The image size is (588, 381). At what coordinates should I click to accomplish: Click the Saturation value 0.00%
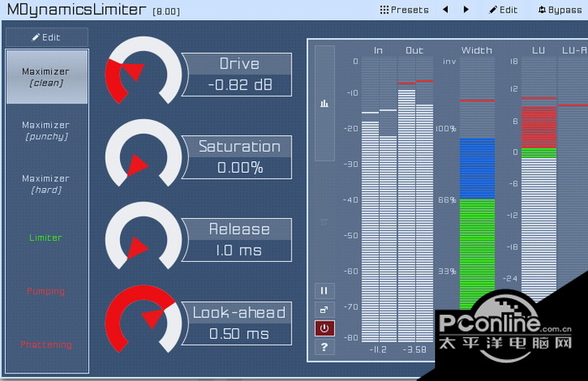click(x=240, y=168)
